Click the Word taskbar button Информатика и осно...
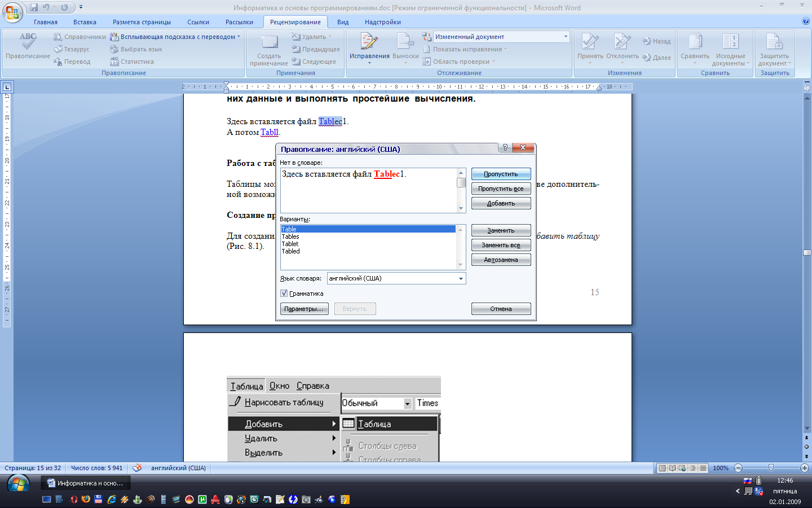Image resolution: width=812 pixels, height=508 pixels. click(x=85, y=483)
